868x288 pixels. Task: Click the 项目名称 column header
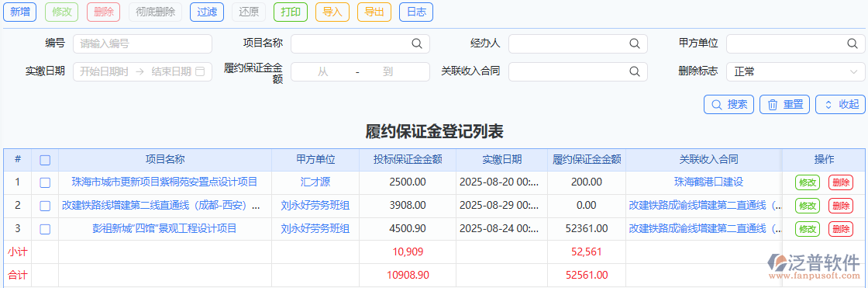pyautogui.click(x=165, y=159)
